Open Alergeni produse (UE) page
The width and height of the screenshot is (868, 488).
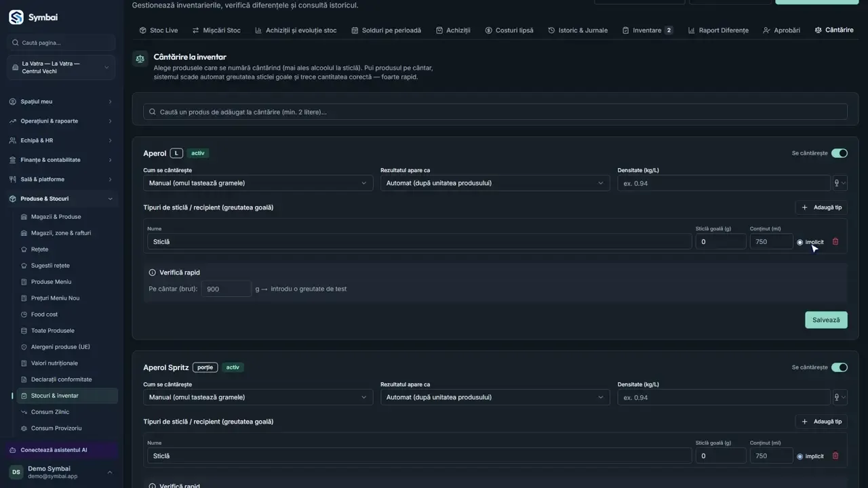pyautogui.click(x=60, y=347)
